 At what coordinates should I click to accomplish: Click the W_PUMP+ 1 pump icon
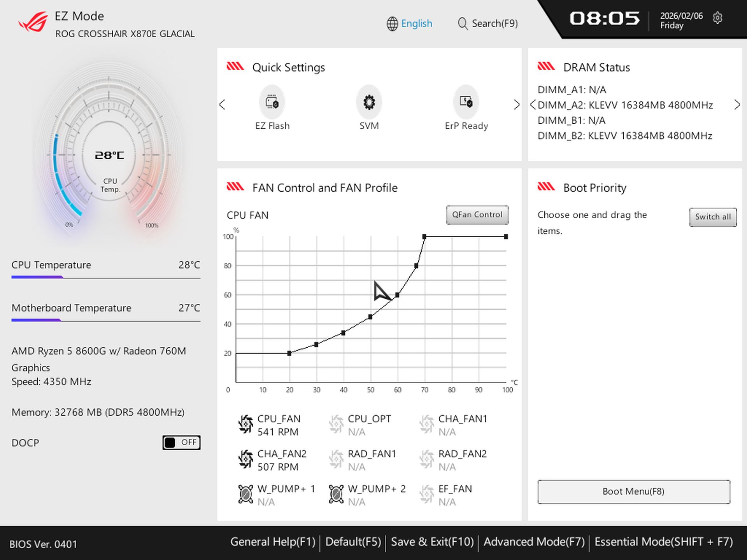pyautogui.click(x=245, y=494)
